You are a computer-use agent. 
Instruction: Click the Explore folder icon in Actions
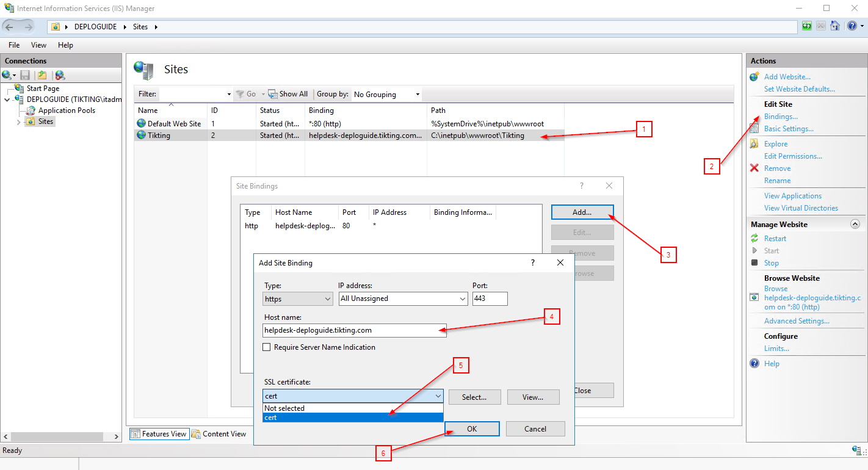coord(754,144)
